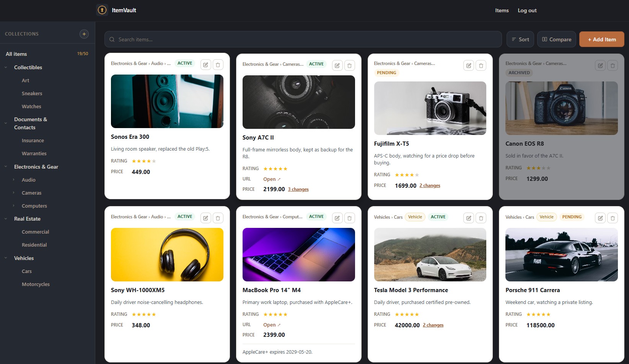Click the Vehicle tag on Tesla card
This screenshot has height=364, width=629.
click(415, 217)
